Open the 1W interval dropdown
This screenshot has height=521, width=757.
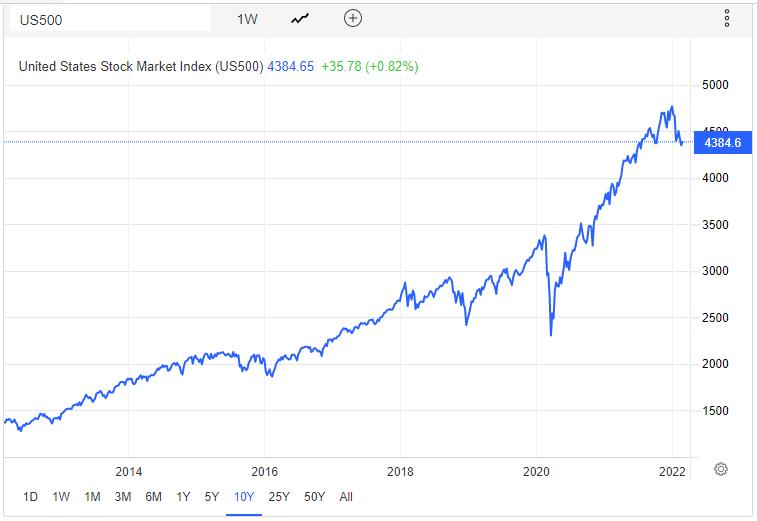click(x=247, y=18)
